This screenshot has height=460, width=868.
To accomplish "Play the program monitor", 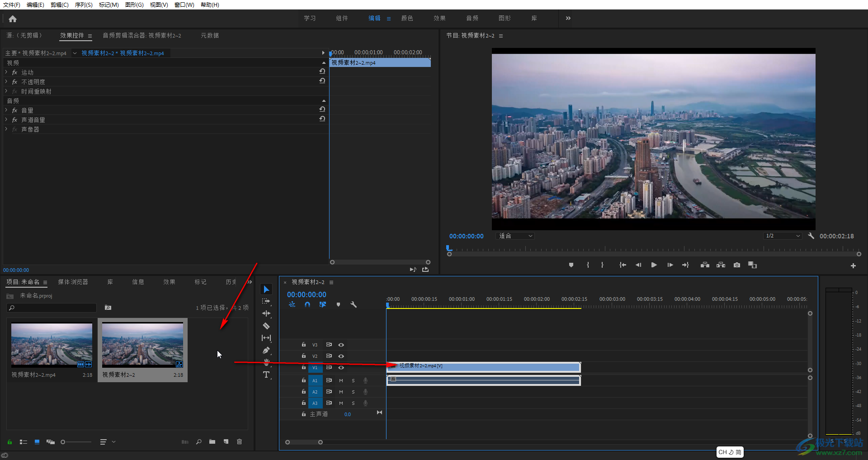I will click(x=654, y=265).
